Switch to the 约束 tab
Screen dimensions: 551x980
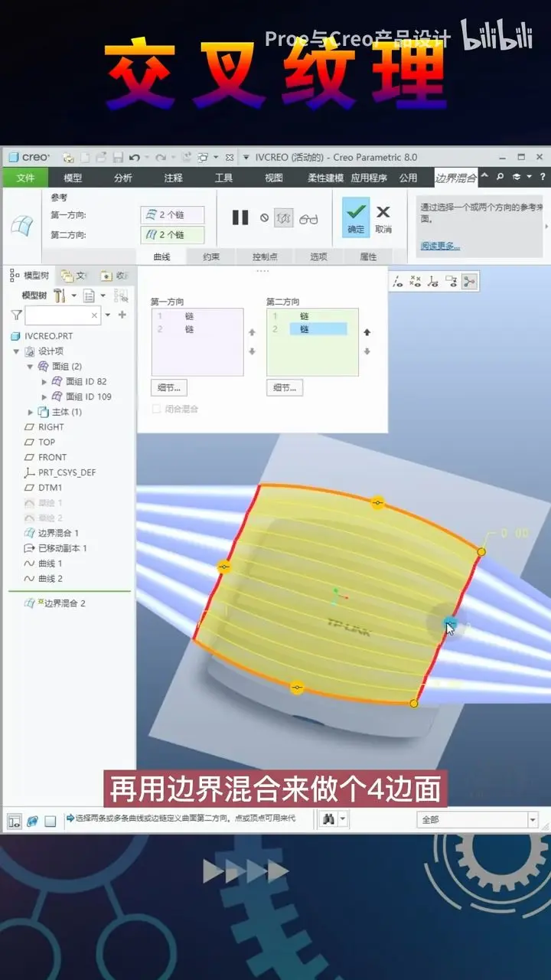(x=212, y=256)
